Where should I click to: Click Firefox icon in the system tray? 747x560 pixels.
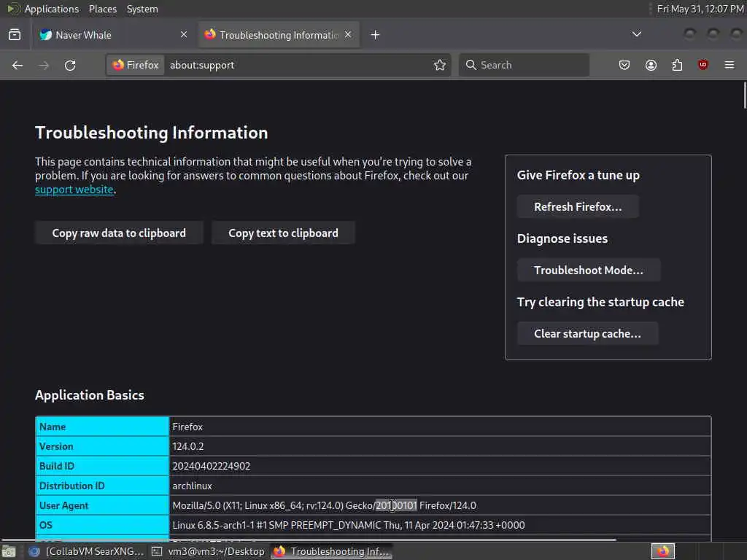click(662, 551)
